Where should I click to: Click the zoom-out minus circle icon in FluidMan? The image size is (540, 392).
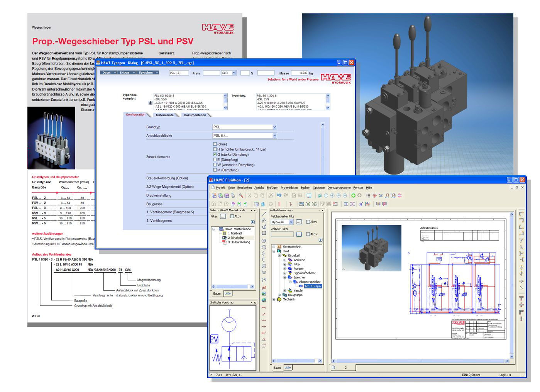(x=339, y=195)
